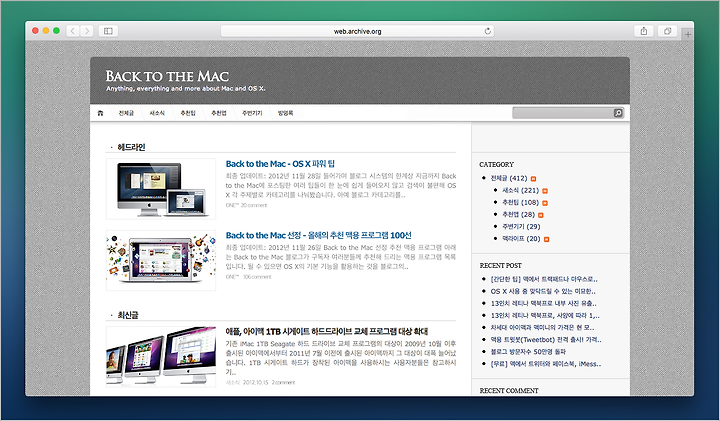Screen dimensions: 720x421
Task: Open 추천팁 in the navigation menu
Action: pos(188,113)
